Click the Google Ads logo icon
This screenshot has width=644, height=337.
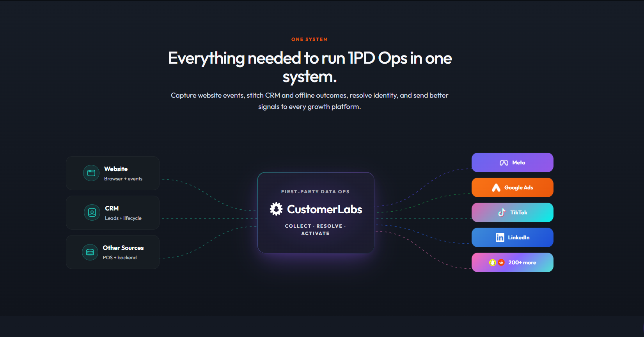coord(496,187)
